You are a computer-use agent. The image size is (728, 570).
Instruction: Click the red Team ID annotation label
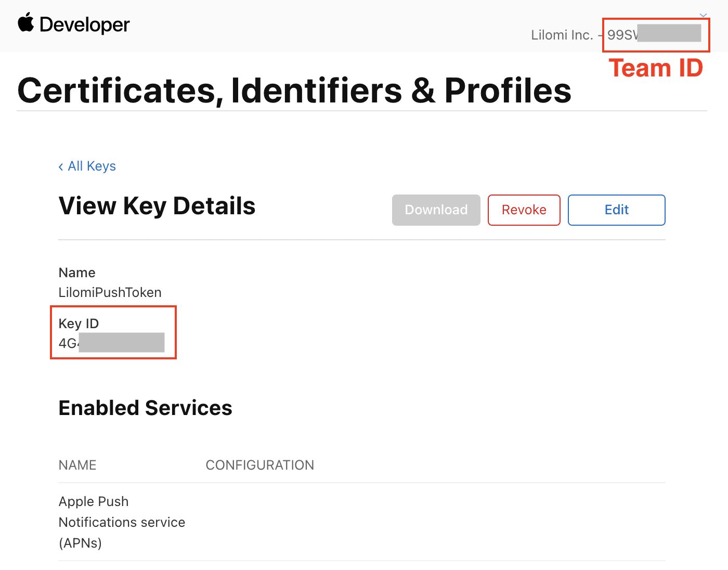[x=656, y=68]
